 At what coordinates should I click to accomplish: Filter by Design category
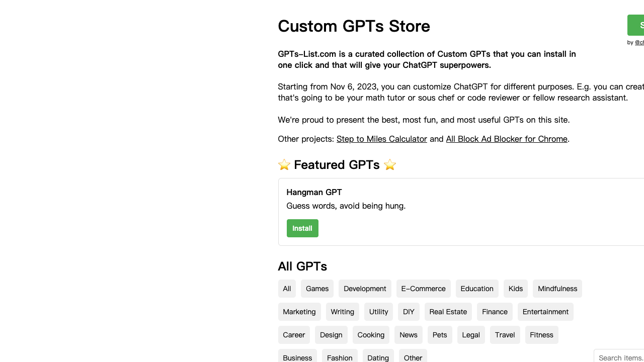331,335
